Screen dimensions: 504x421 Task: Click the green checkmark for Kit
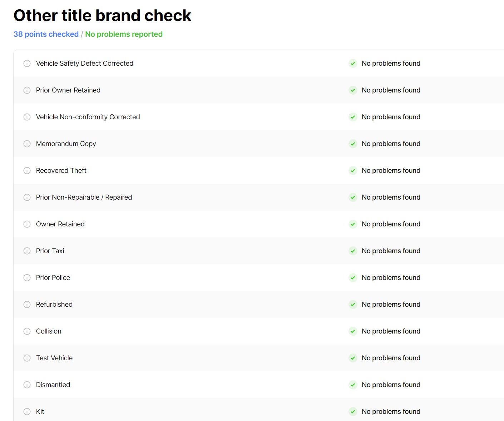pyautogui.click(x=353, y=412)
